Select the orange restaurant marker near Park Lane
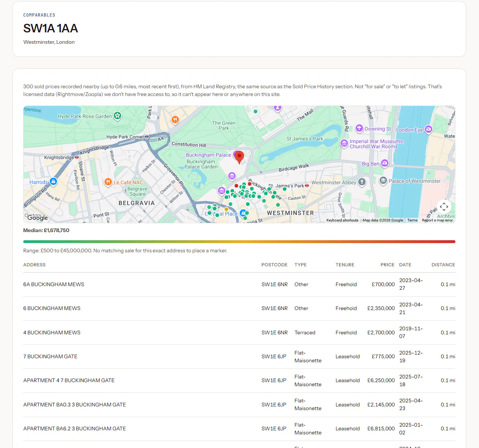The image size is (479, 448). (175, 120)
